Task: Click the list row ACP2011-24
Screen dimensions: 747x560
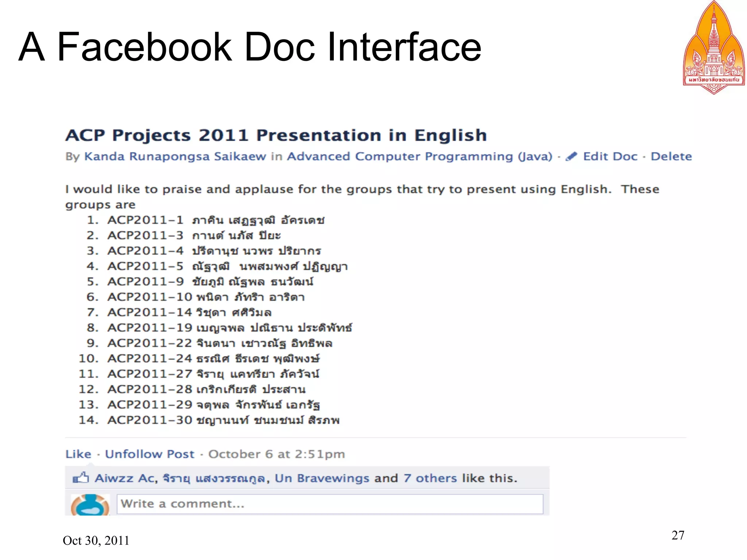Action: (x=199, y=358)
